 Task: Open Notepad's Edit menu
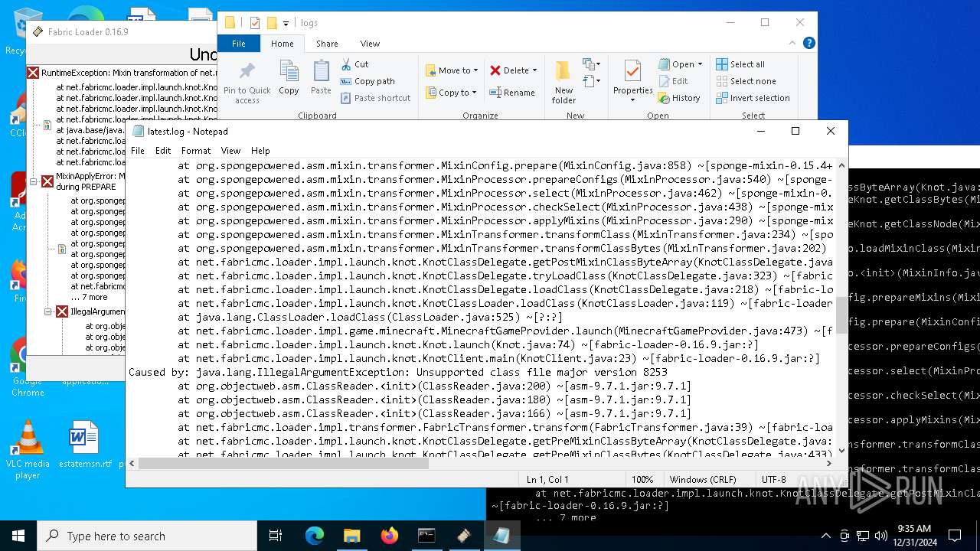[163, 151]
